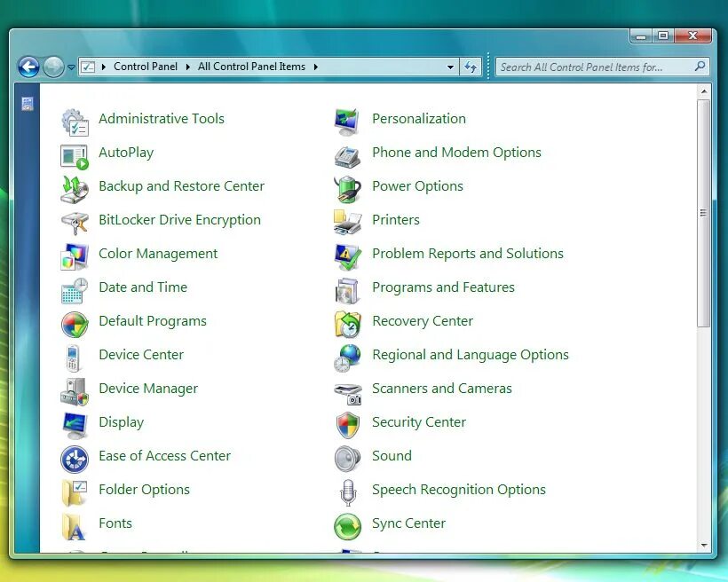728x582 pixels.
Task: Expand the Control Panel breadcrumb arrow
Action: click(188, 67)
